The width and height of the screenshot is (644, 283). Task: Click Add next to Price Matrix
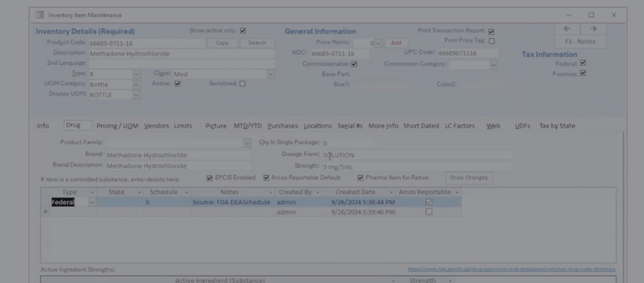coord(396,43)
